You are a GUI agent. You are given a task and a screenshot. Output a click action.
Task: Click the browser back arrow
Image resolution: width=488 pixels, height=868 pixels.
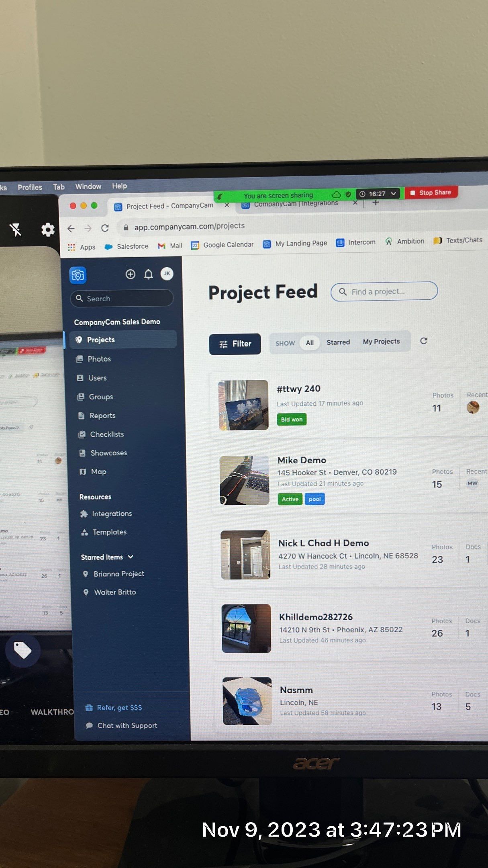pos(71,229)
